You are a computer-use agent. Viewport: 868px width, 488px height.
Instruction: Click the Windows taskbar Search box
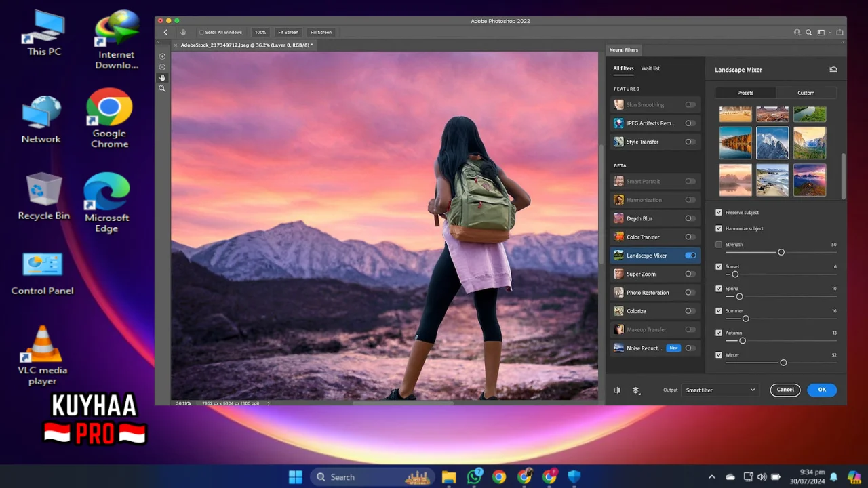(x=372, y=477)
